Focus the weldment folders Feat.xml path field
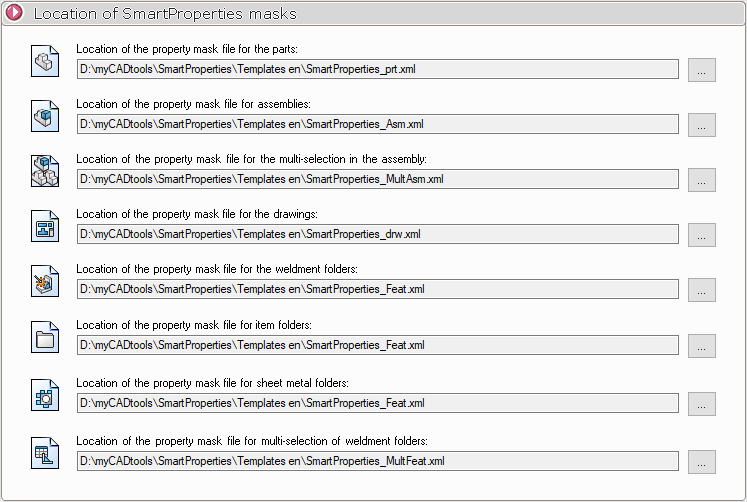Screen dimensions: 747x502 tap(378, 289)
